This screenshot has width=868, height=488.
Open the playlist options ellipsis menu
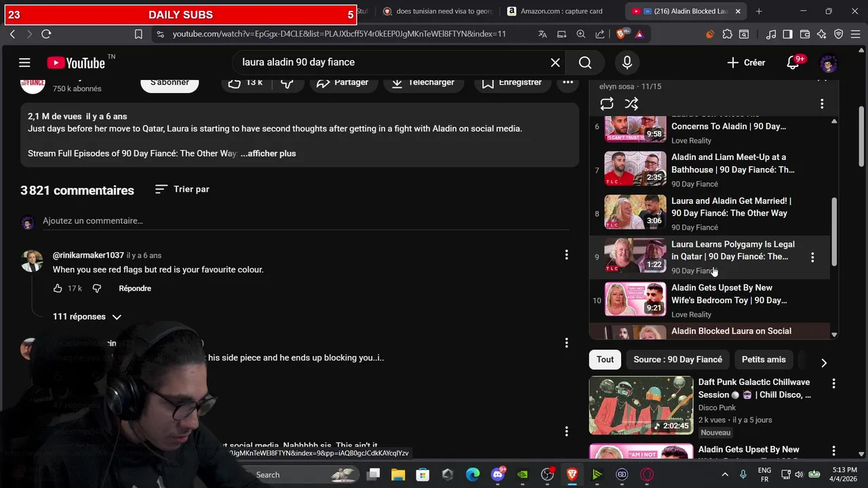point(822,104)
